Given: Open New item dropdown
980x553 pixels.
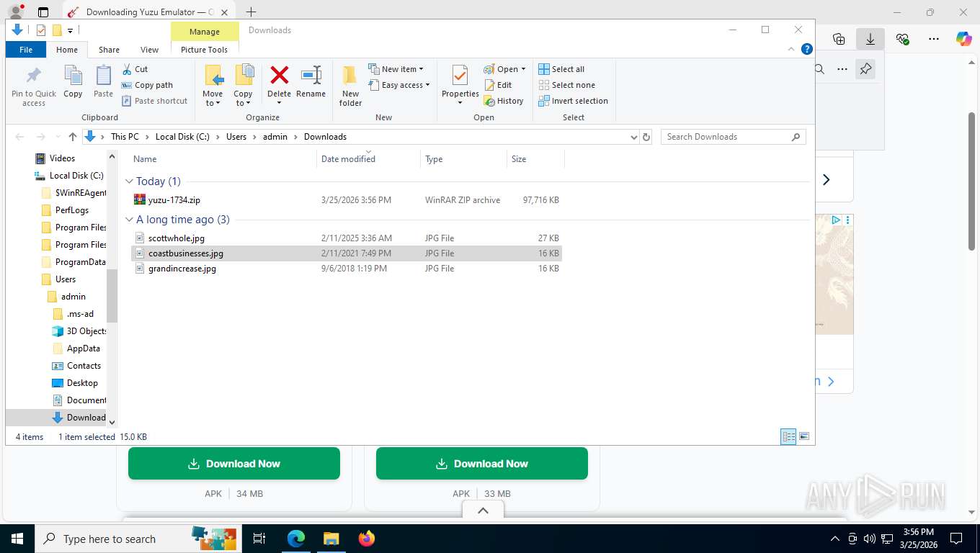Looking at the screenshot, I should click(x=396, y=69).
